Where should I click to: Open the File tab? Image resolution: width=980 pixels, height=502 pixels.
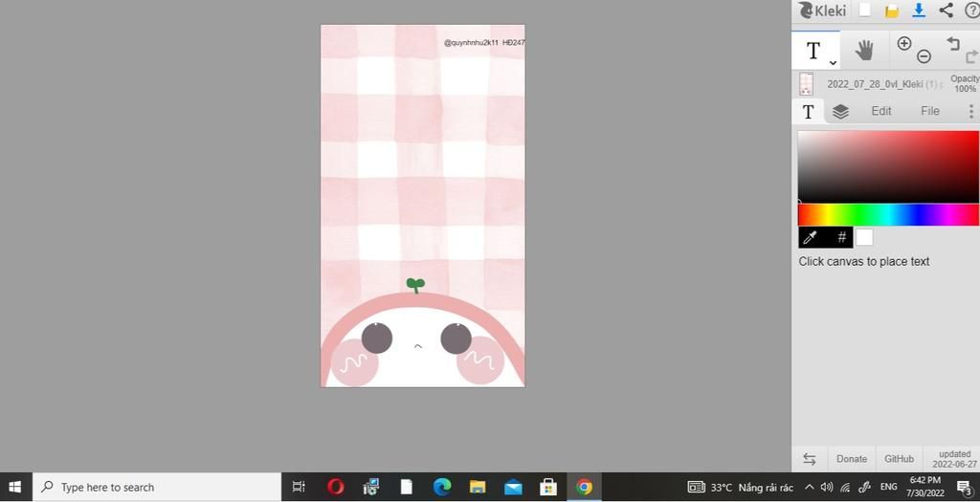[x=930, y=111]
